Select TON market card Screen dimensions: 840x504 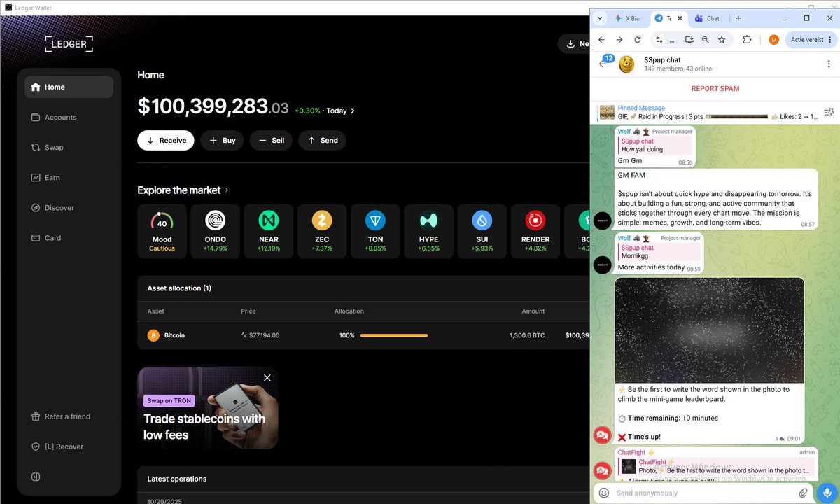(x=375, y=231)
